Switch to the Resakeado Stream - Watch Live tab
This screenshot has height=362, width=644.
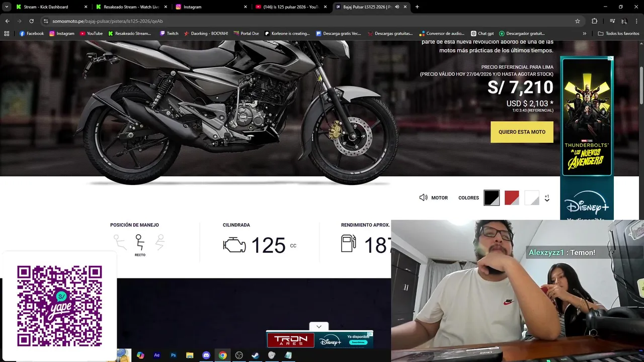(131, 7)
